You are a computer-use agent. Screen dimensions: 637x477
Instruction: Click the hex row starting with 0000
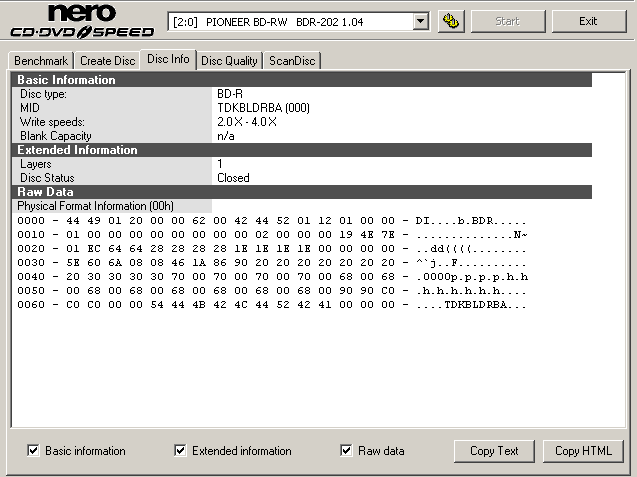click(272, 221)
